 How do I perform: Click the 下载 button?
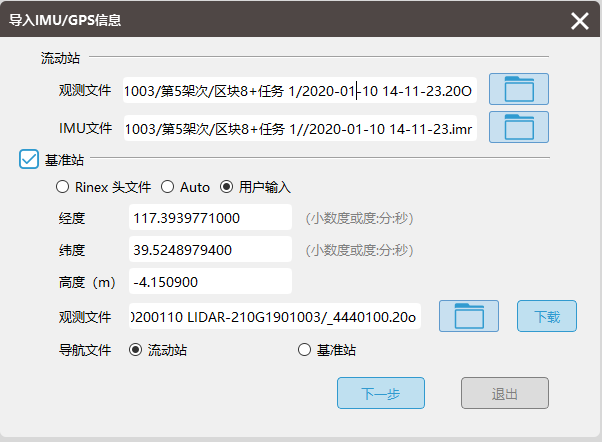[x=547, y=316]
